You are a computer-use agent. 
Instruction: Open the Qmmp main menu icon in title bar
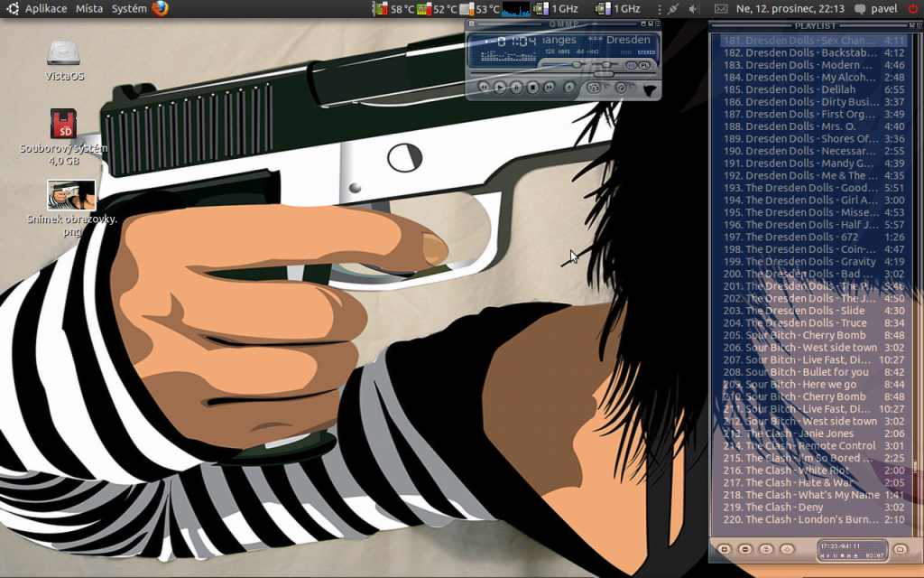[x=471, y=23]
